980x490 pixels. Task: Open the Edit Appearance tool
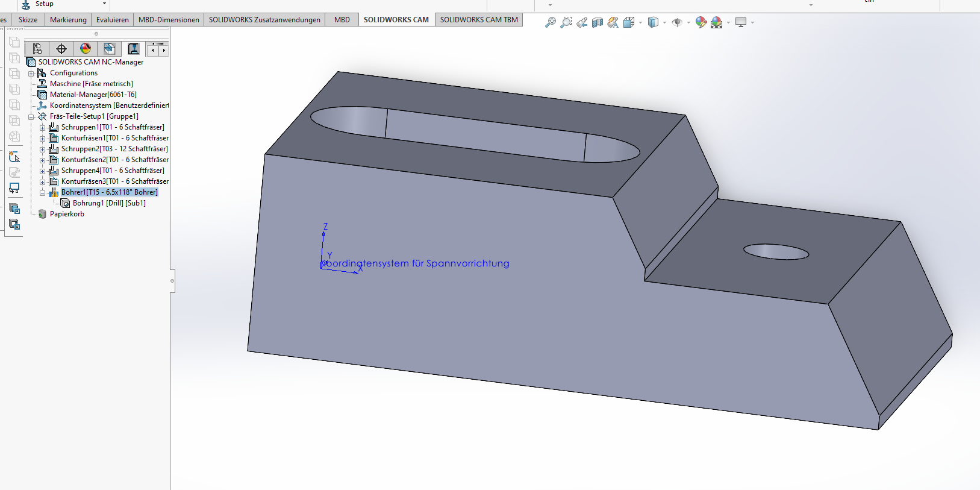click(x=701, y=23)
